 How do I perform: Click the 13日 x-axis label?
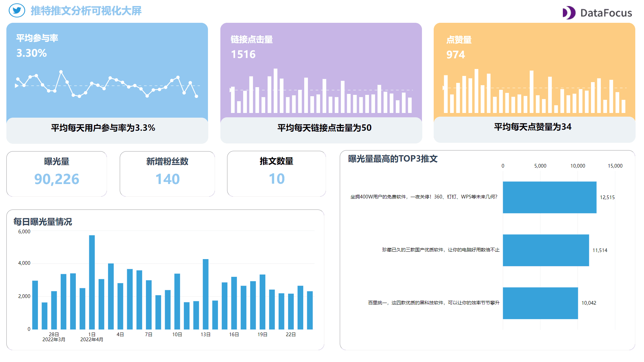coord(206,335)
